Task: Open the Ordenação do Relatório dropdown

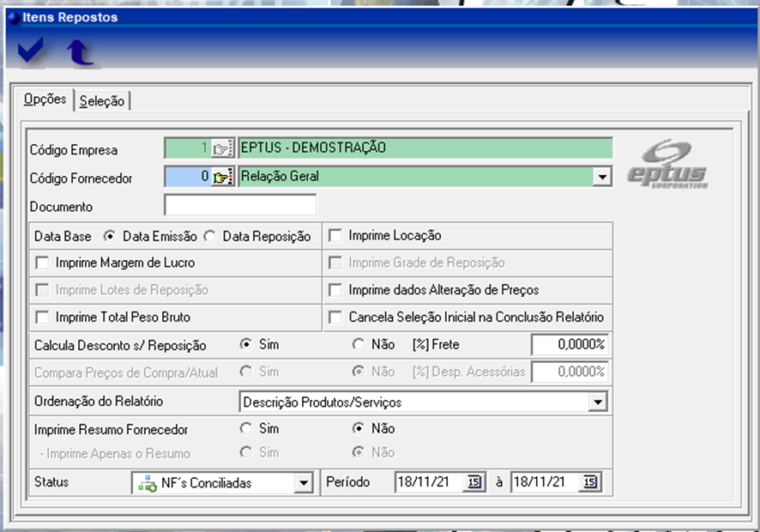Action: click(x=598, y=402)
